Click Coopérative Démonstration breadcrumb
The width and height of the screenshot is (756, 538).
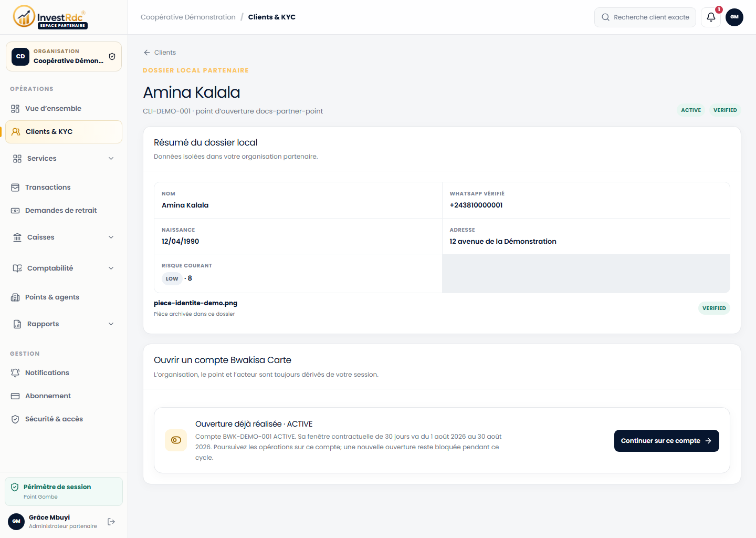188,17
